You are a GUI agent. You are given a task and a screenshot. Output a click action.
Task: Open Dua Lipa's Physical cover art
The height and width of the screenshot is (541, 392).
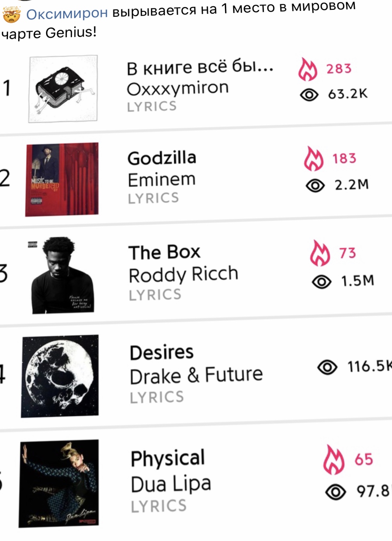[x=59, y=484]
